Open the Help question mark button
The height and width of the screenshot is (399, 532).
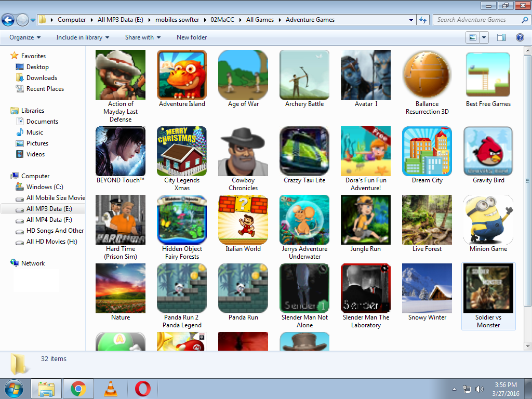[520, 37]
